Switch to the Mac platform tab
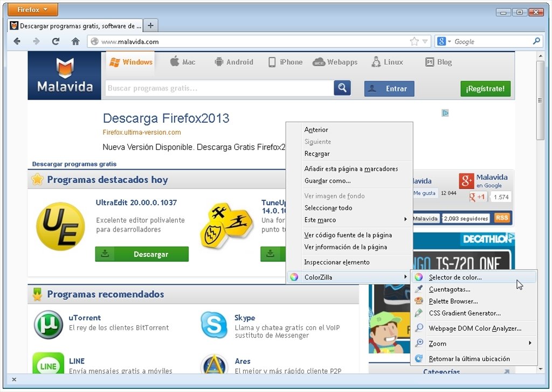 (183, 62)
